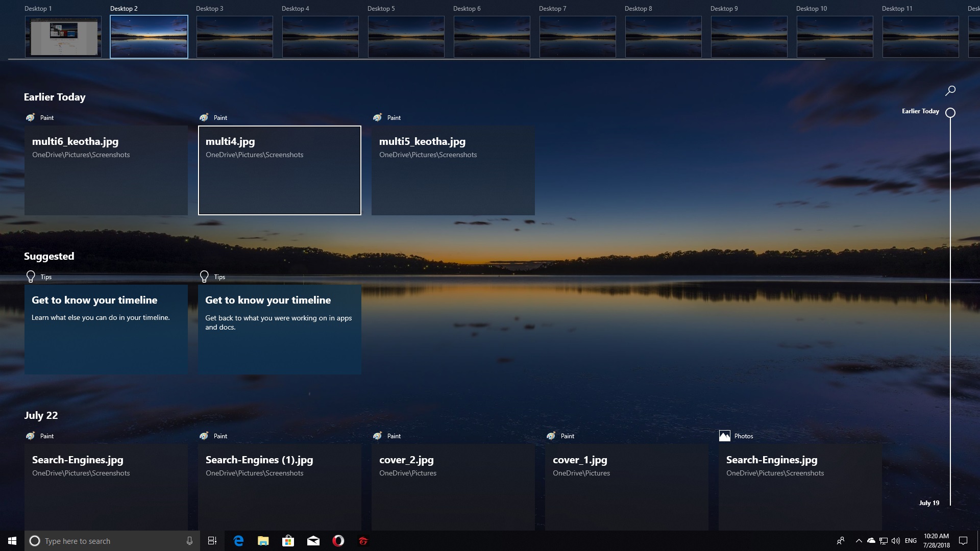
Task: Open tip about what else timeline does
Action: tap(106, 330)
